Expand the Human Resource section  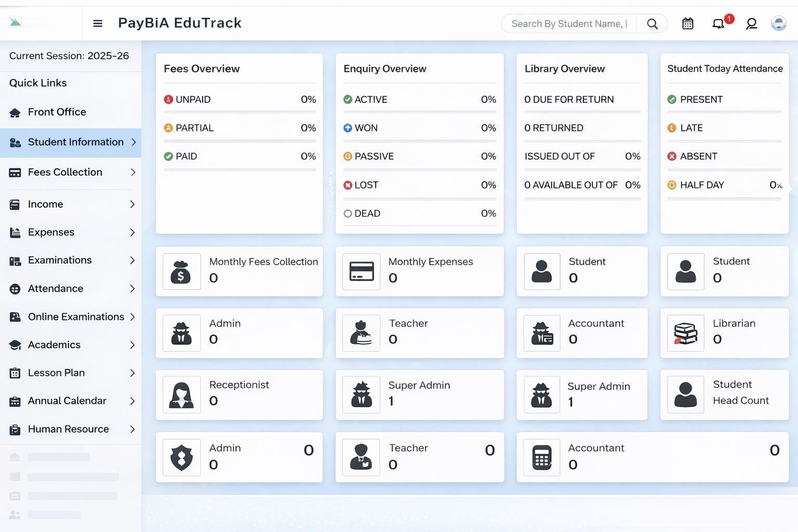[68, 429]
